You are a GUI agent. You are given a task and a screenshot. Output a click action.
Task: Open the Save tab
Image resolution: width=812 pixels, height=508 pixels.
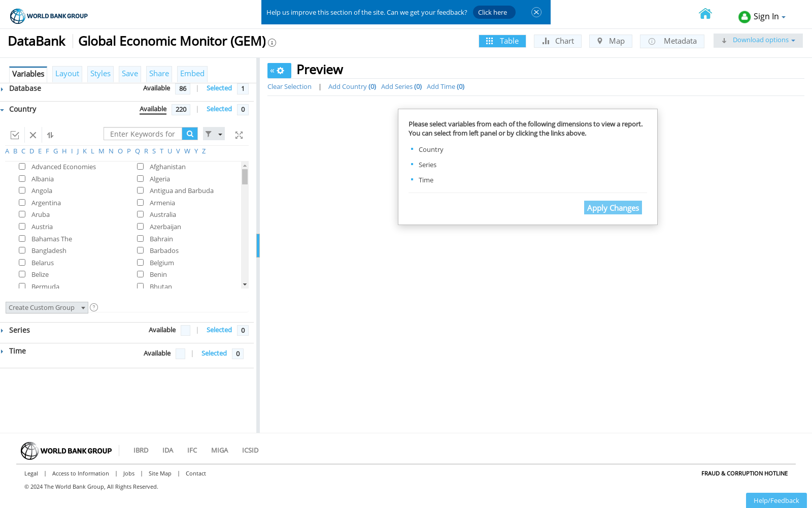130,74
